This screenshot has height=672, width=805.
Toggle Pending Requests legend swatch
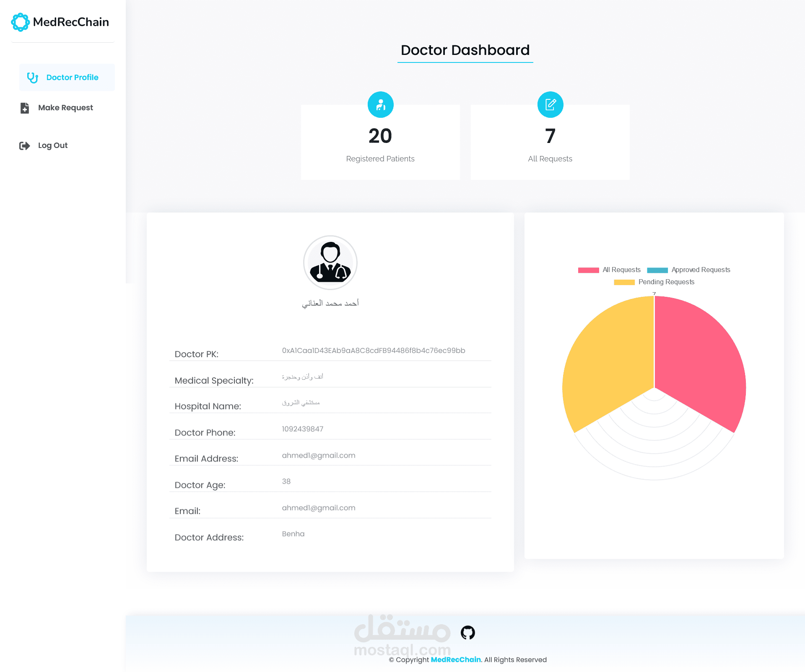624,282
